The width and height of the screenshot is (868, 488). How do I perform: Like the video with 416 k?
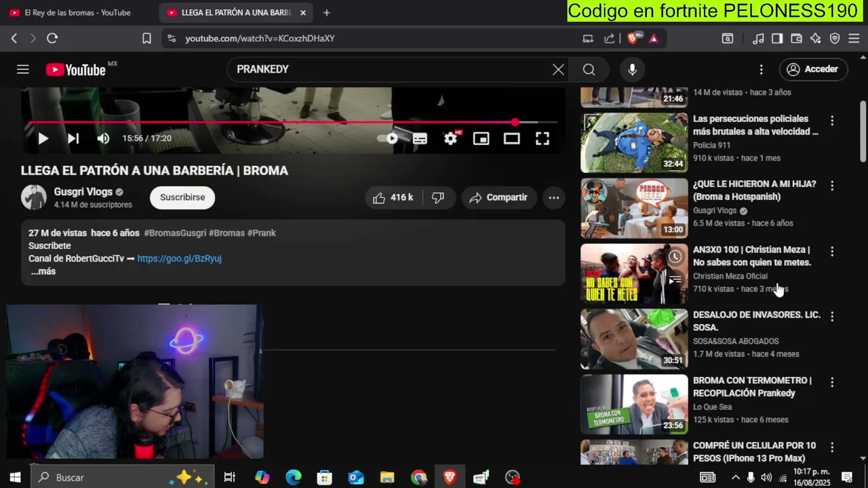pos(393,197)
